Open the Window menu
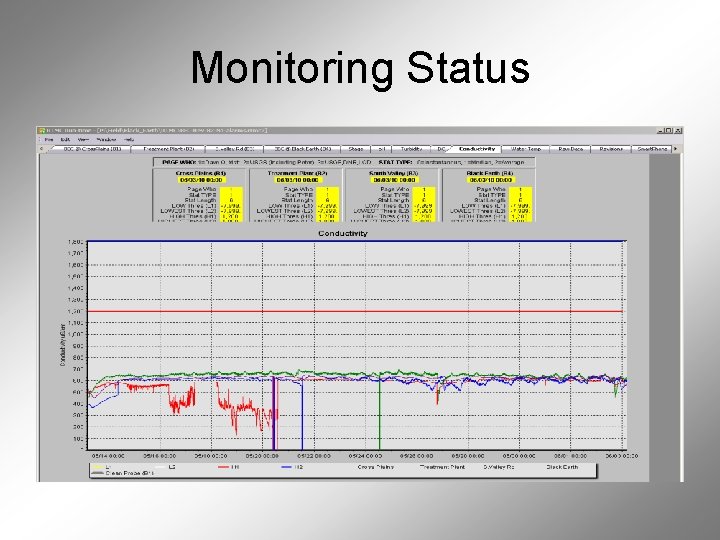The height and width of the screenshot is (540, 720). click(106, 140)
